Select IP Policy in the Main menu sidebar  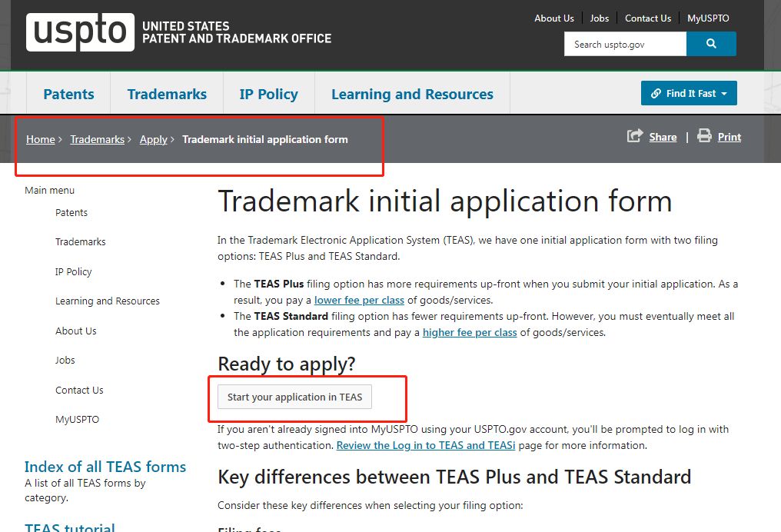(x=74, y=272)
